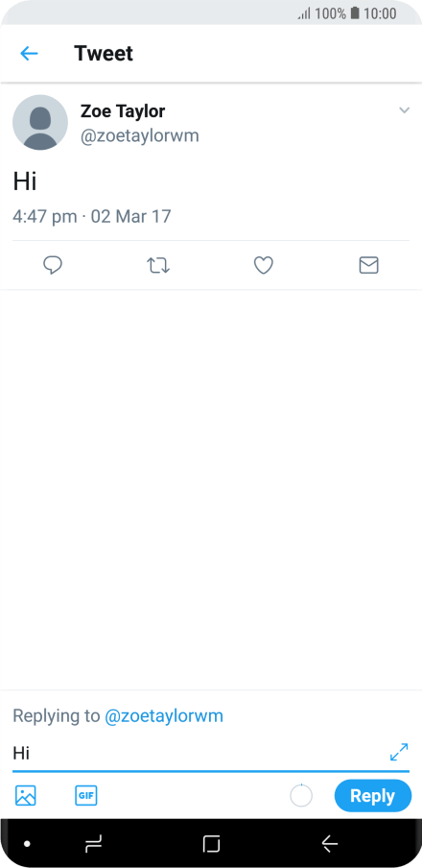Tap the tweet timestamp 4:47 pm
This screenshot has height=868, width=422.
point(45,216)
